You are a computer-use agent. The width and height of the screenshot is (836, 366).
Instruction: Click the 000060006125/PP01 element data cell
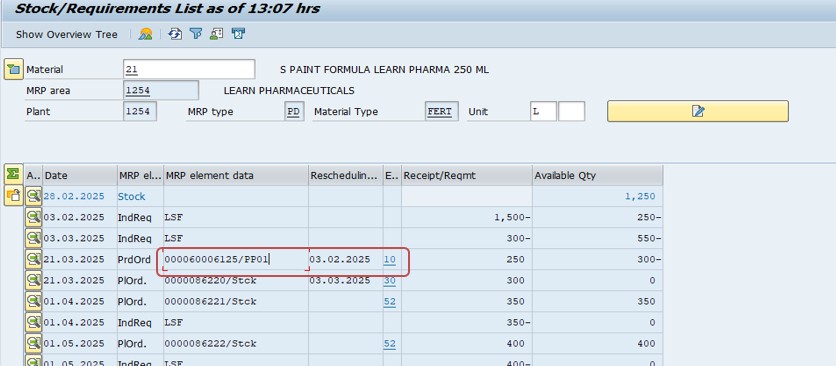[236, 260]
